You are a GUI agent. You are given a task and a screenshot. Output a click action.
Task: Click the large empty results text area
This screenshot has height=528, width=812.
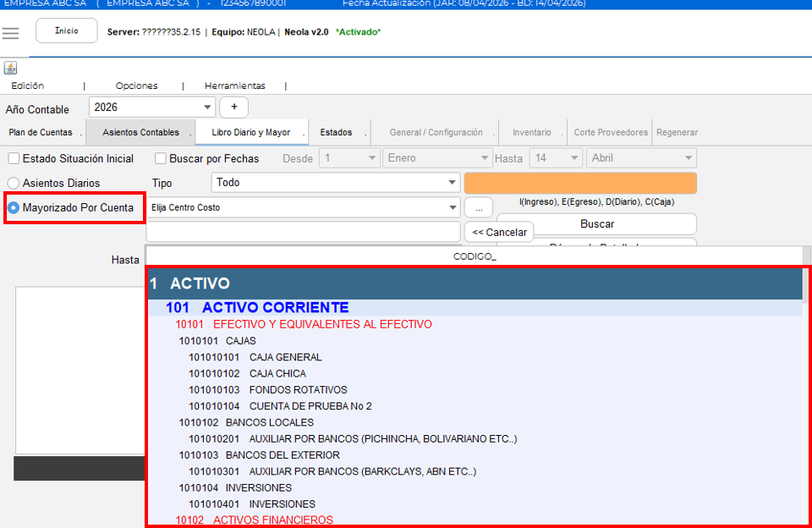[80, 370]
